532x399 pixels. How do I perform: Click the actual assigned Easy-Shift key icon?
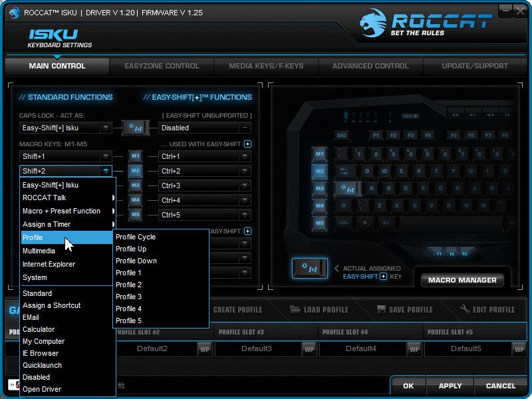pyautogui.click(x=310, y=269)
